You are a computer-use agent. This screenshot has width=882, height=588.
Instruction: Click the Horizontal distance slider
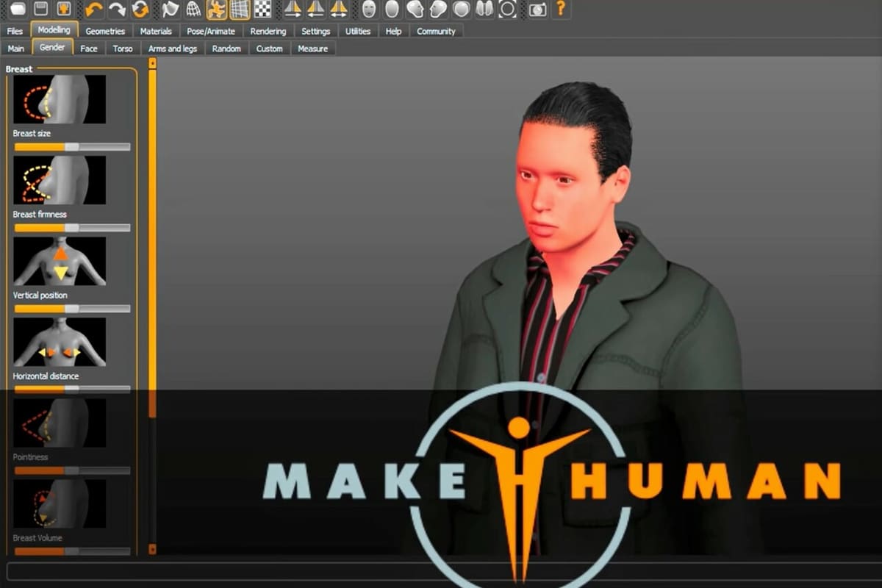(72, 390)
